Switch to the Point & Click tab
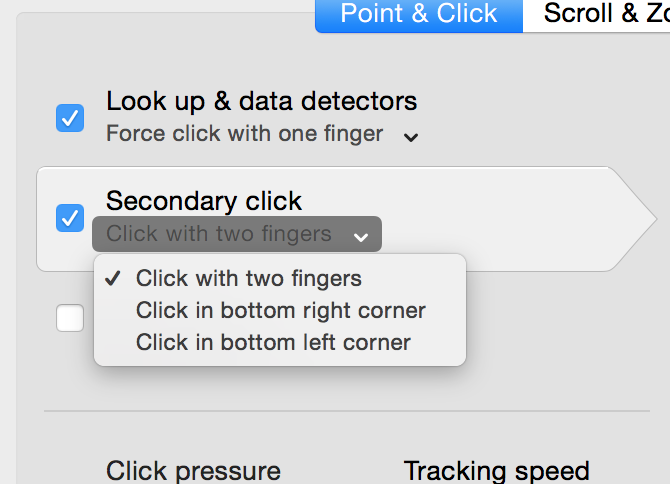Viewport: 670px width, 484px height. click(419, 14)
